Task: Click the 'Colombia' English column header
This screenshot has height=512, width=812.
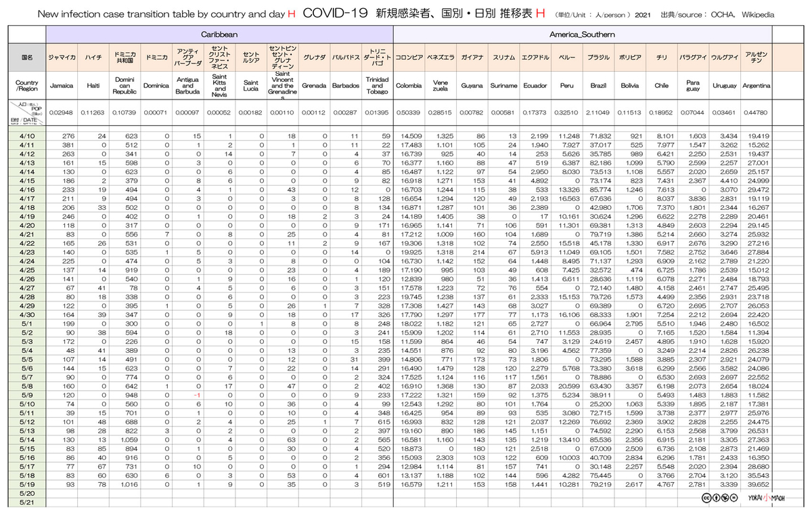Action: 409,86
